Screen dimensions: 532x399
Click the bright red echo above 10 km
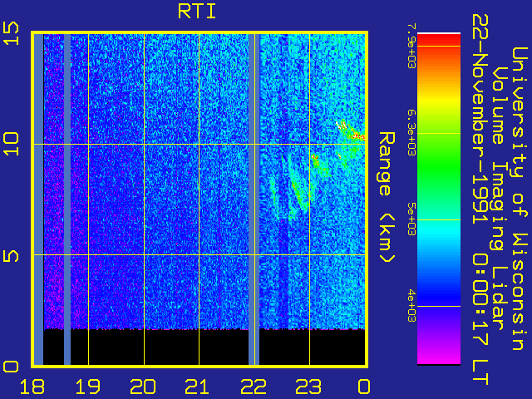pyautogui.click(x=351, y=131)
